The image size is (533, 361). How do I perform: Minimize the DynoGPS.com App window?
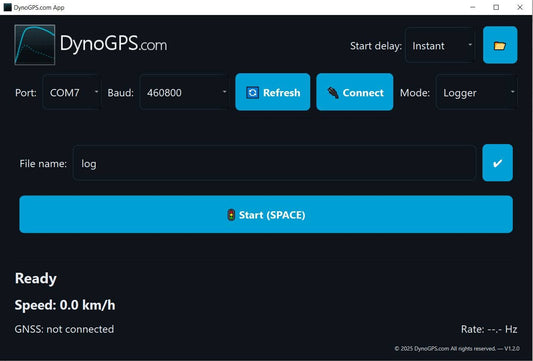click(x=472, y=7)
